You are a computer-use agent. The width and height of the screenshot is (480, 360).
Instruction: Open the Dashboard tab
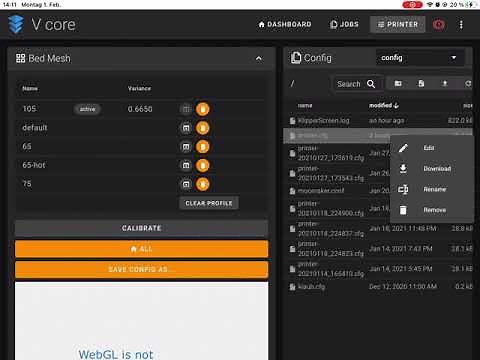[x=285, y=24]
